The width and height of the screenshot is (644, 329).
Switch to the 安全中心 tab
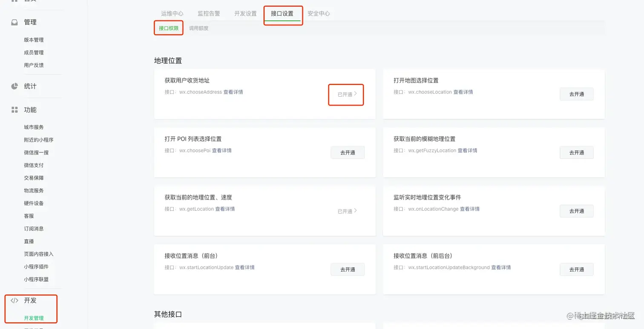point(319,14)
